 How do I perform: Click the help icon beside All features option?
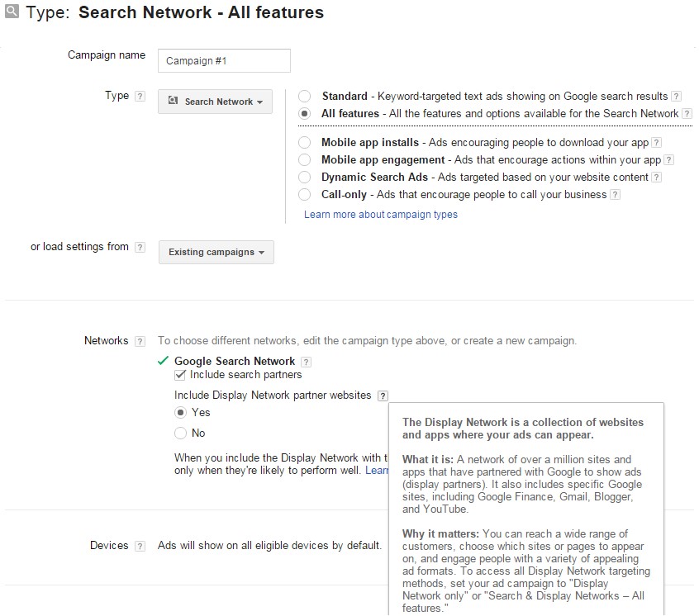click(x=688, y=113)
